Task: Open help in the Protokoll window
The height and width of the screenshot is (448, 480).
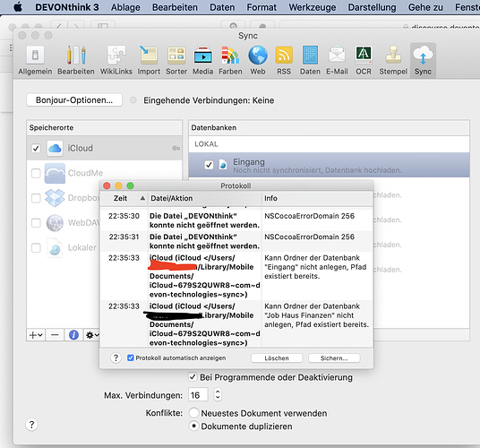Action: click(116, 358)
